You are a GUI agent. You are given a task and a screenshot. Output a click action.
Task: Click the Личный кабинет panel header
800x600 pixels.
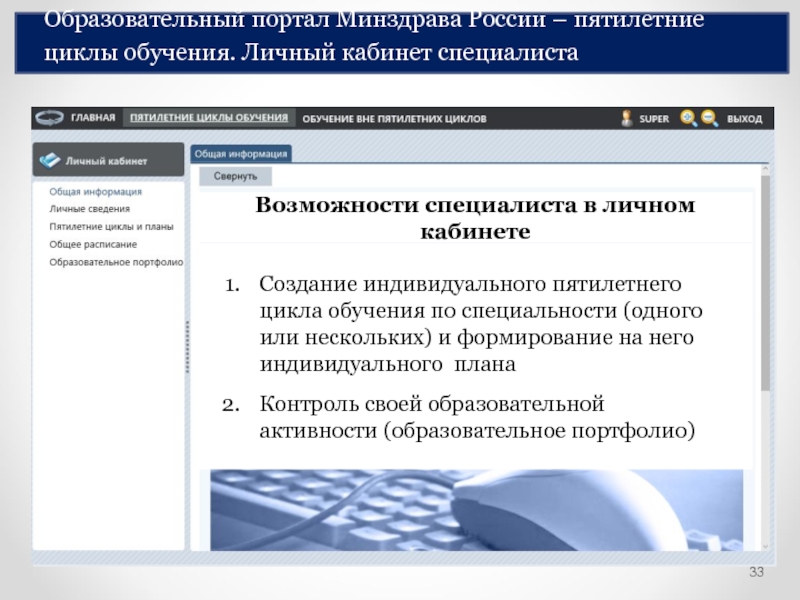click(x=108, y=160)
